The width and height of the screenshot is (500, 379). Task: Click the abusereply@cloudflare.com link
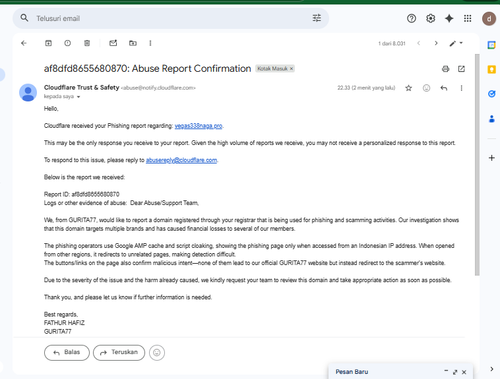point(181,160)
